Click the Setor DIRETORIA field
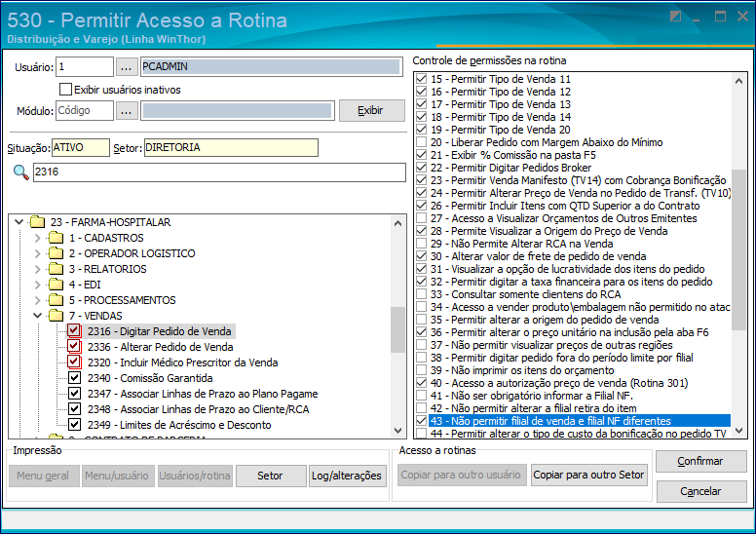The width and height of the screenshot is (756, 534). click(231, 147)
